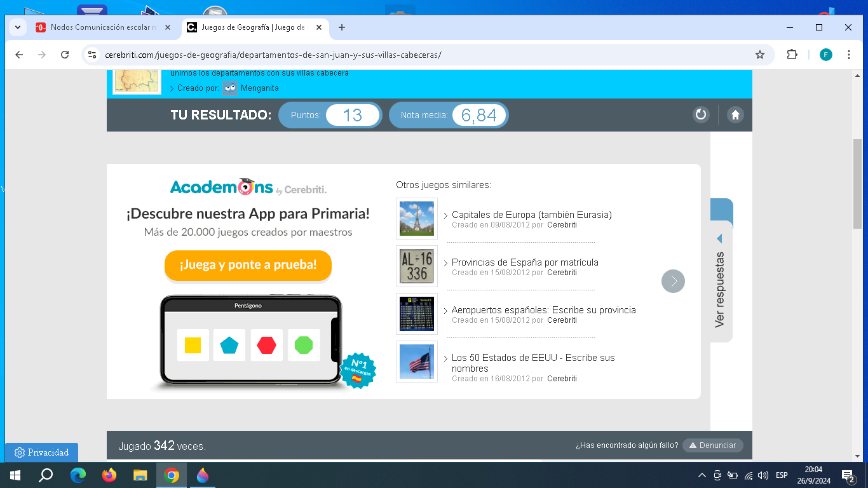Open Capitales de Europa game link
The image size is (868, 488).
coord(531,215)
